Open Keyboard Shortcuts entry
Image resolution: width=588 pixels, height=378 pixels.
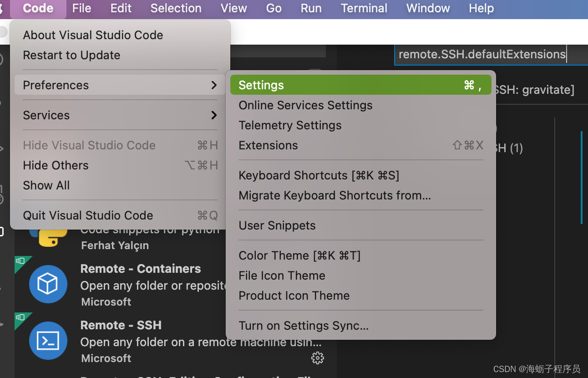coord(361,175)
